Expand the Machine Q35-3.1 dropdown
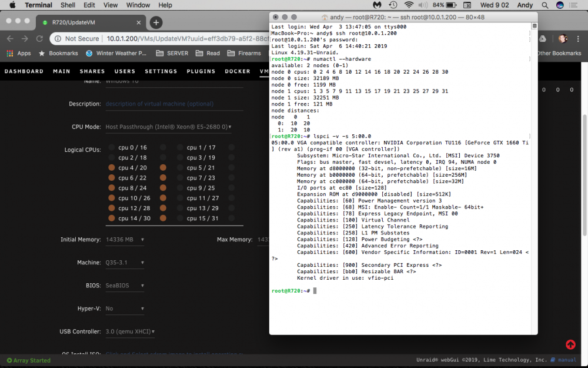 pyautogui.click(x=125, y=263)
